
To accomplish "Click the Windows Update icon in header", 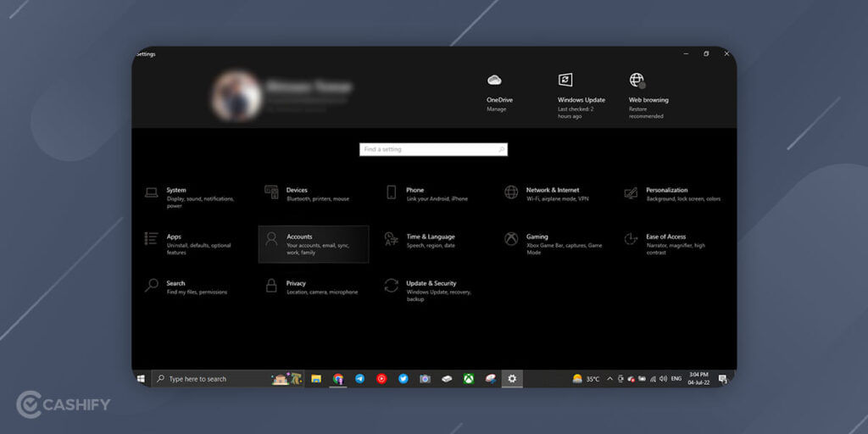I will (x=565, y=80).
